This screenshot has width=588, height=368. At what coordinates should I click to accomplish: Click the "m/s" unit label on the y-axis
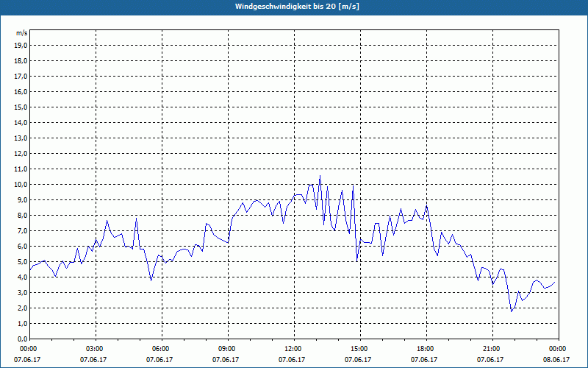tap(21, 33)
